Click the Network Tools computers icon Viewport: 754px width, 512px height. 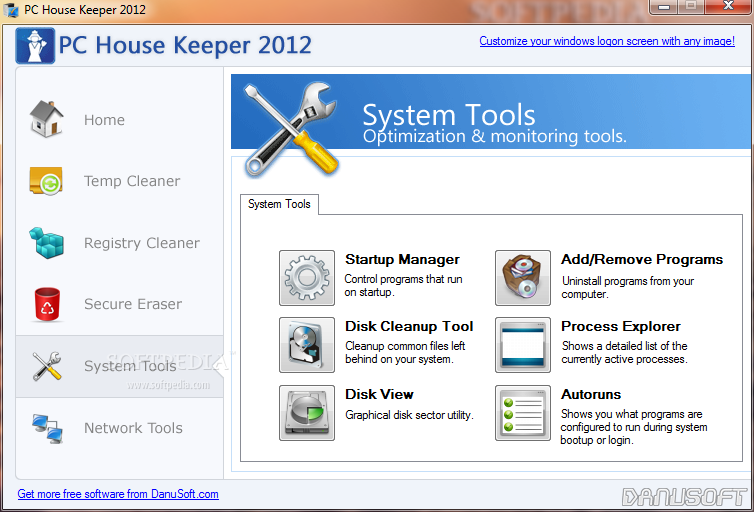(48, 428)
